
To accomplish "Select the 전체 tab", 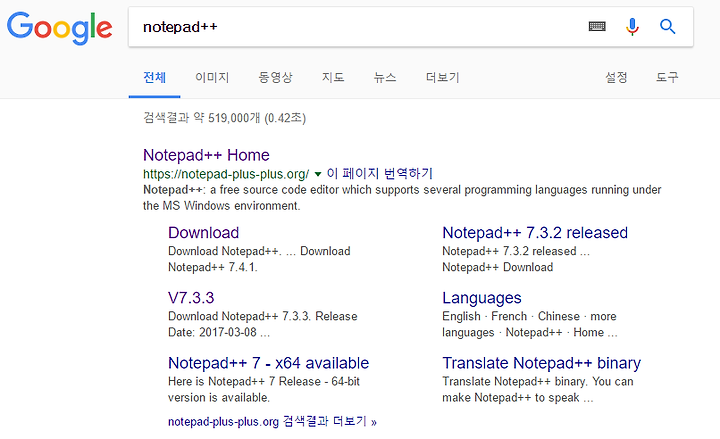I will coord(154,77).
